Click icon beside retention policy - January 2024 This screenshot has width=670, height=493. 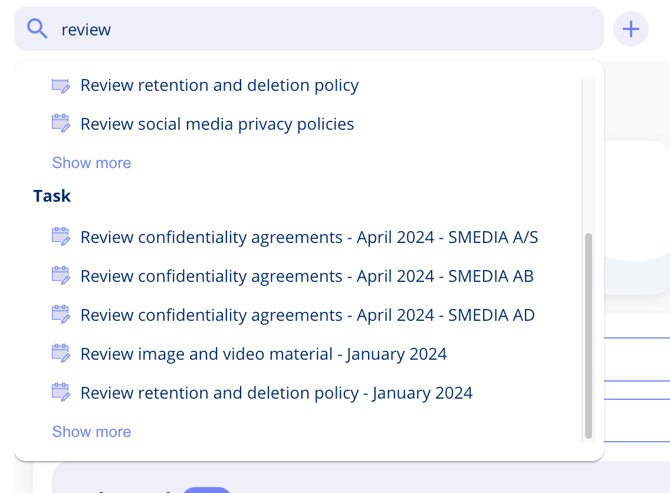61,392
